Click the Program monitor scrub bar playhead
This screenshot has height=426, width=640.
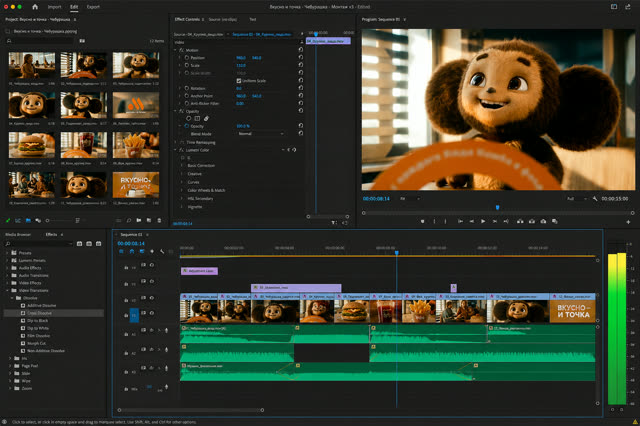[497, 207]
